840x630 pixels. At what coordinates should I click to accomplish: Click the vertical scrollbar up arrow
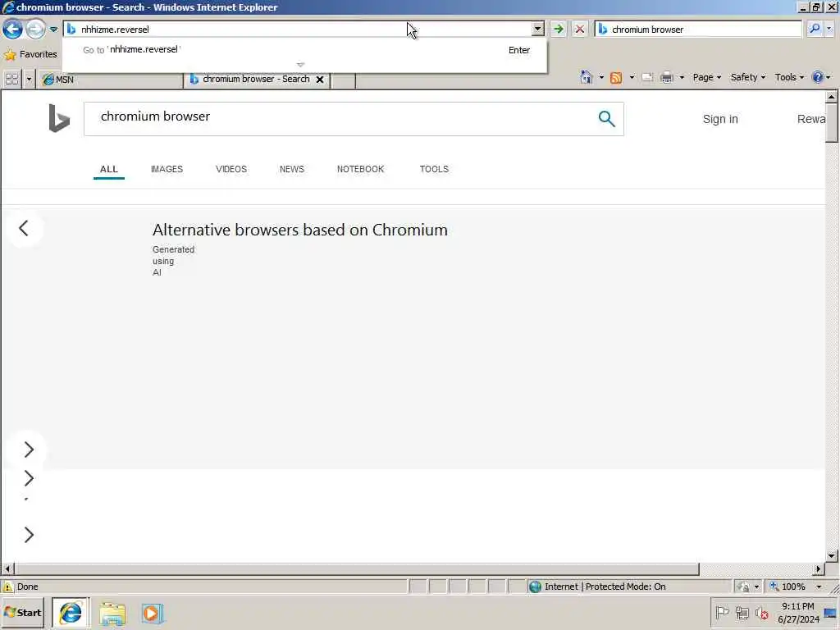point(832,97)
